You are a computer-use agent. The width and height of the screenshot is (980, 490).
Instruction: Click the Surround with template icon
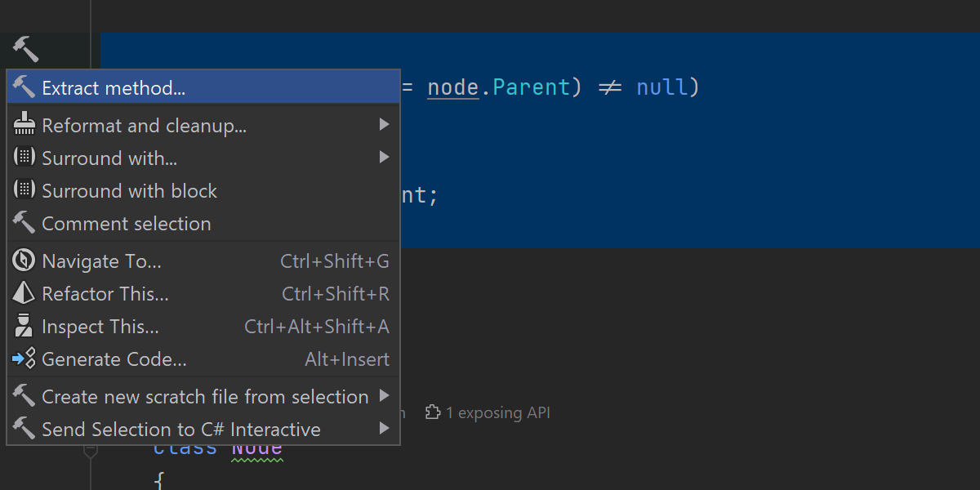pyautogui.click(x=24, y=158)
